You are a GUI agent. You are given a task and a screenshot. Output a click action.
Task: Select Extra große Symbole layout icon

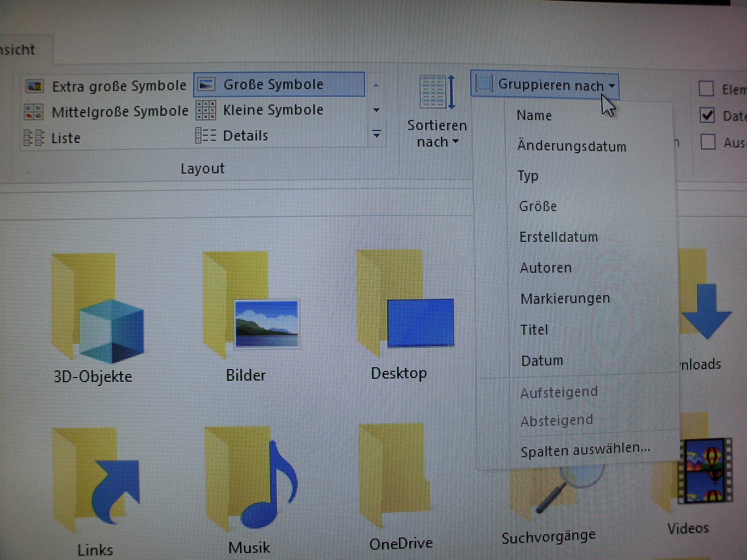click(35, 86)
